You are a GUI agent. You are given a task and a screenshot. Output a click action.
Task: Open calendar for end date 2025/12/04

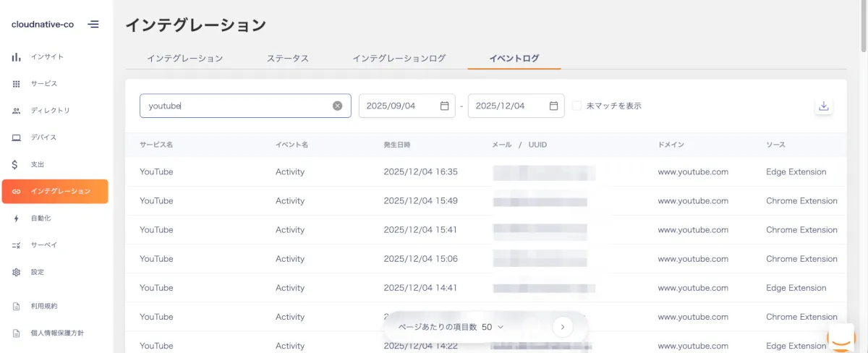(x=553, y=106)
